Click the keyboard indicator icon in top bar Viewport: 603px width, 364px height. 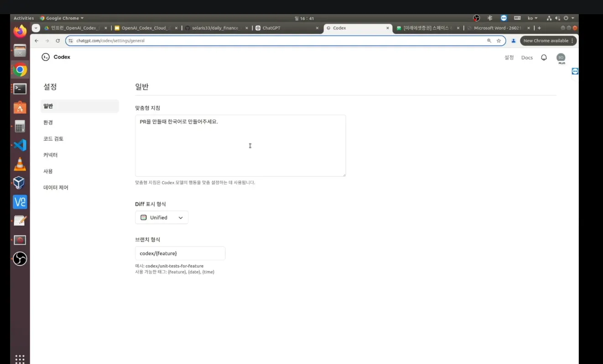click(517, 18)
